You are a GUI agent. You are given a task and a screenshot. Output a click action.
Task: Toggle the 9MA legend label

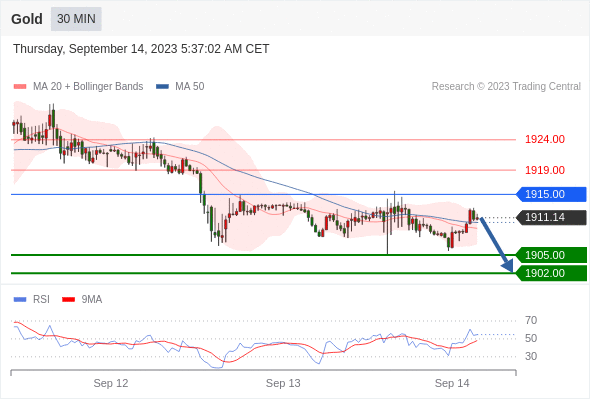[x=92, y=300]
